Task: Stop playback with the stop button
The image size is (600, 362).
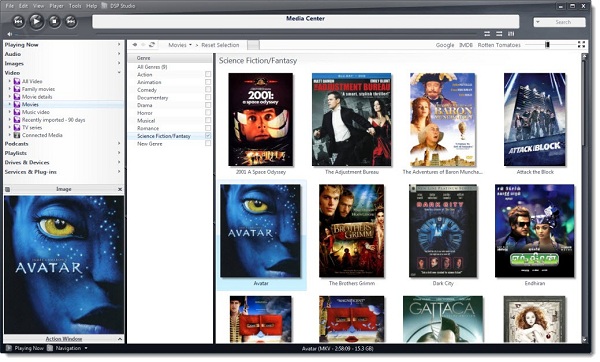Action: click(x=54, y=21)
